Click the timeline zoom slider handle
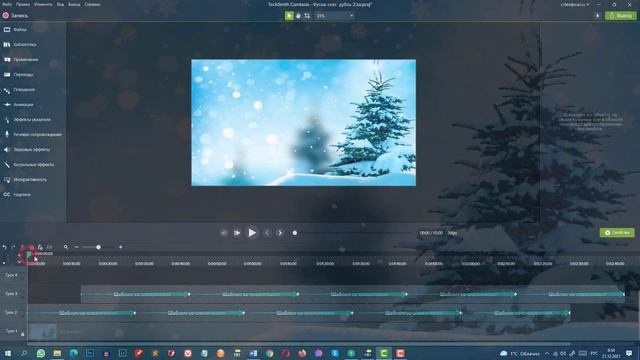 98,247
